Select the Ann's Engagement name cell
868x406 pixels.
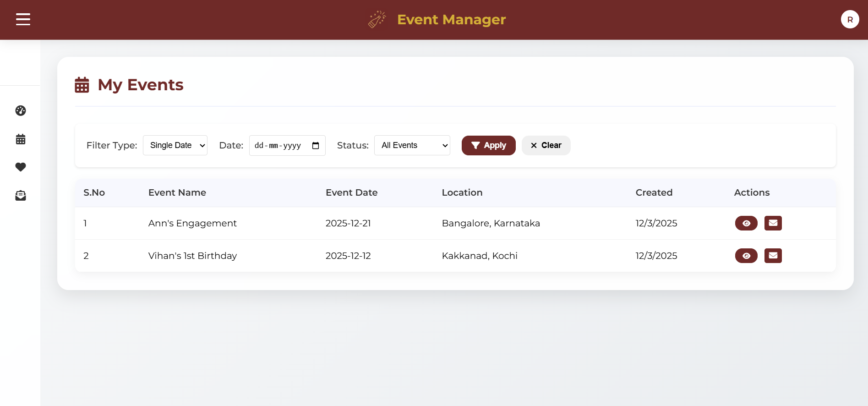192,223
